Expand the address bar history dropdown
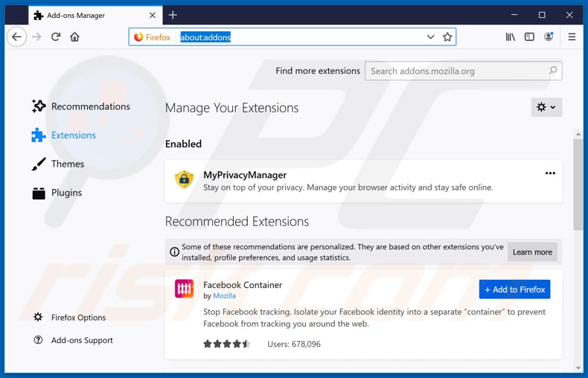 (x=430, y=37)
